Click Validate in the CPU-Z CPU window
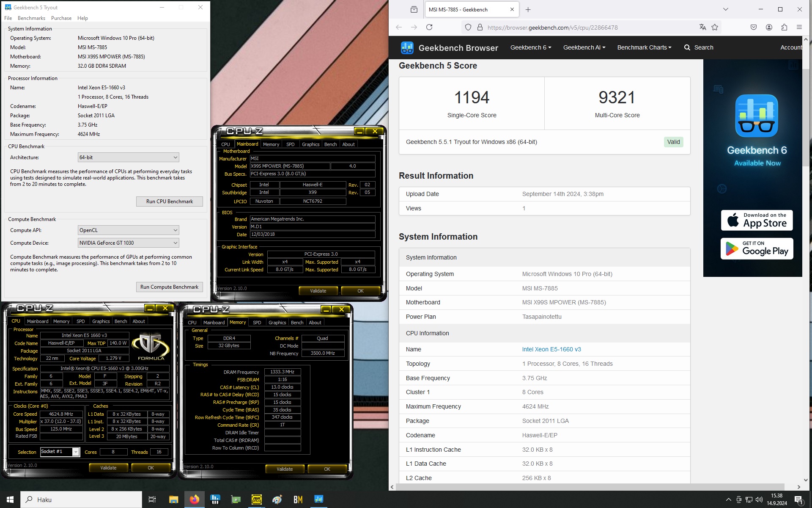812x508 pixels. point(108,468)
